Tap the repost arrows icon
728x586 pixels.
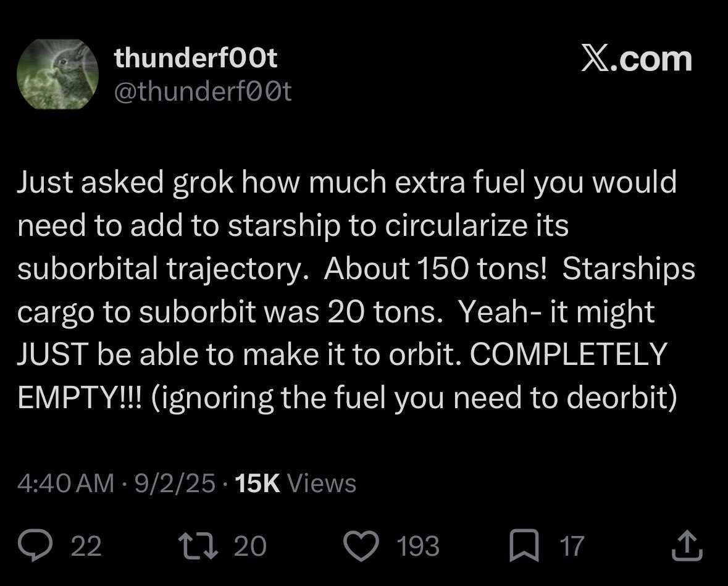click(198, 546)
